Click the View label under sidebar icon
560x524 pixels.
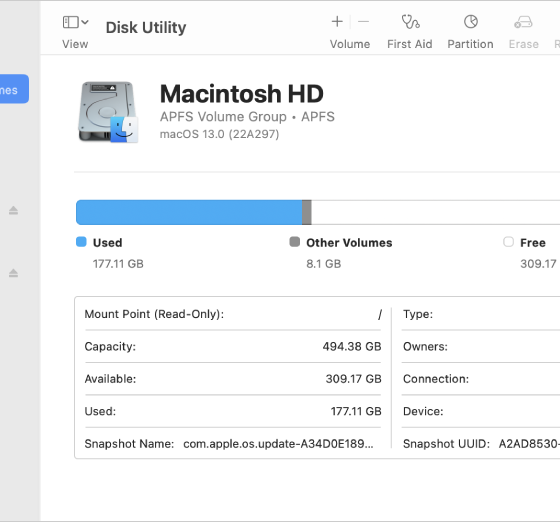pyautogui.click(x=75, y=44)
